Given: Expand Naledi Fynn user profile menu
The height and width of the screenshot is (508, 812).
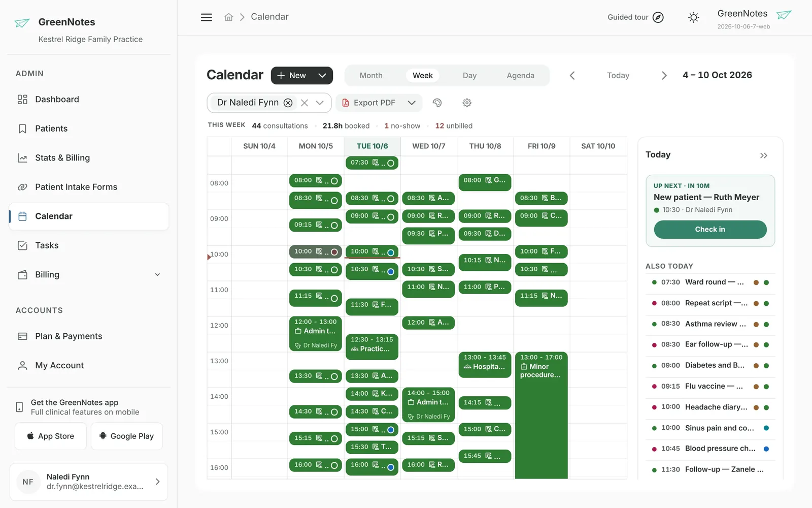Looking at the screenshot, I should [x=89, y=482].
